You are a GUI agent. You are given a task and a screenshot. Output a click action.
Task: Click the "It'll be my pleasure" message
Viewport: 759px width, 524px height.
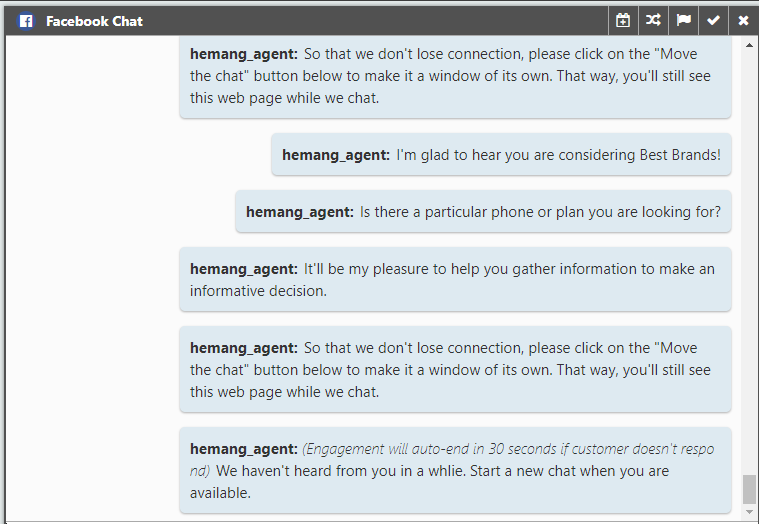point(455,280)
